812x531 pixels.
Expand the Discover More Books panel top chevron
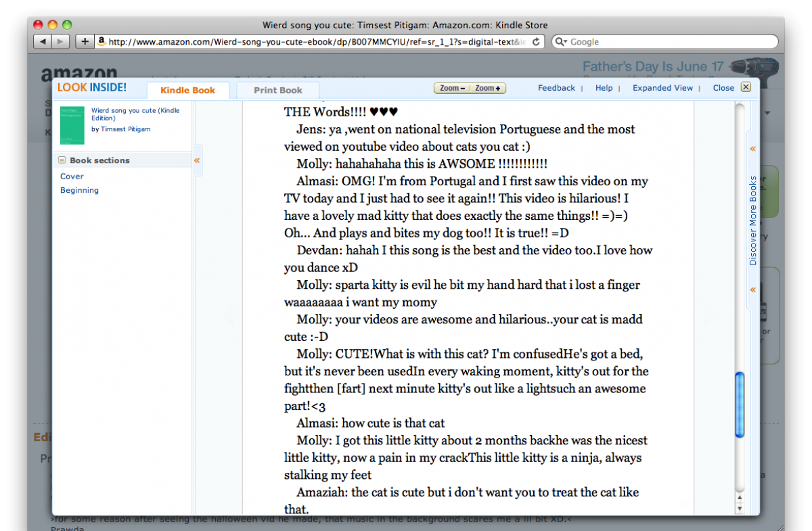coord(752,148)
